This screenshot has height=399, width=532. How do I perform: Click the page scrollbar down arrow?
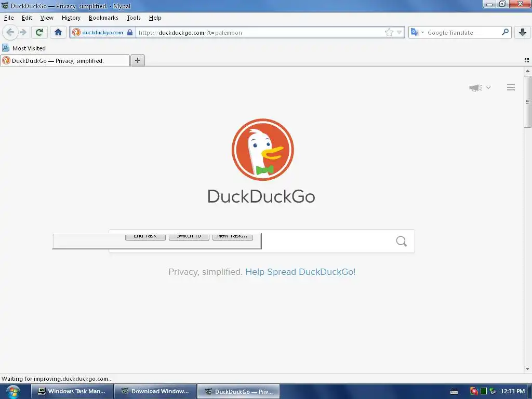[x=527, y=369]
